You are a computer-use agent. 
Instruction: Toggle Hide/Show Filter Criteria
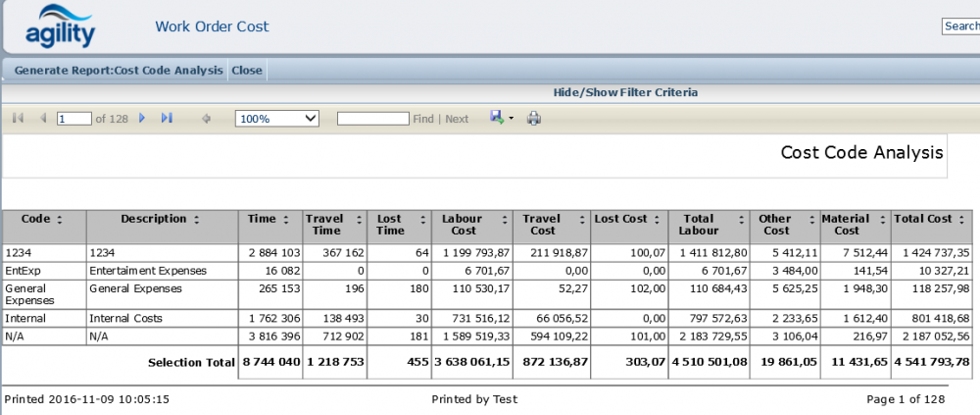pos(625,92)
